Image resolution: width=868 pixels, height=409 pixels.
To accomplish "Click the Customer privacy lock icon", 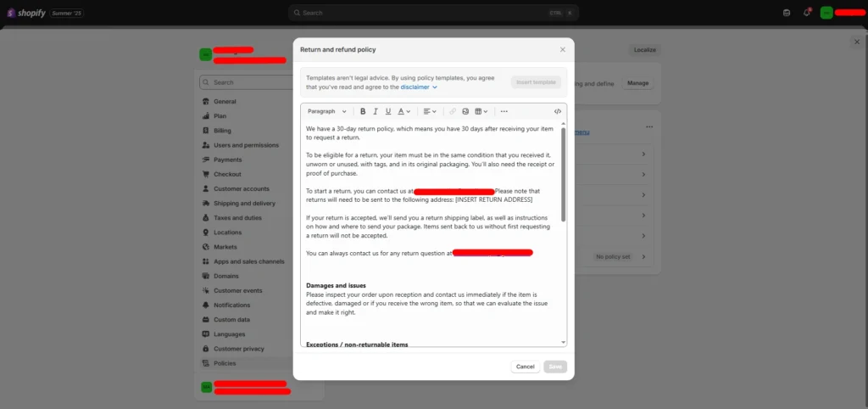I will tap(206, 349).
